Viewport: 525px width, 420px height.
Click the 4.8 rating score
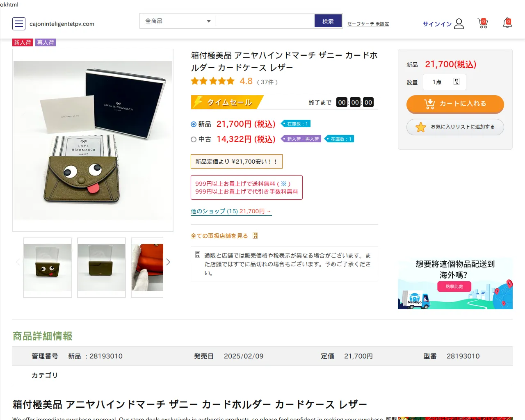click(246, 81)
